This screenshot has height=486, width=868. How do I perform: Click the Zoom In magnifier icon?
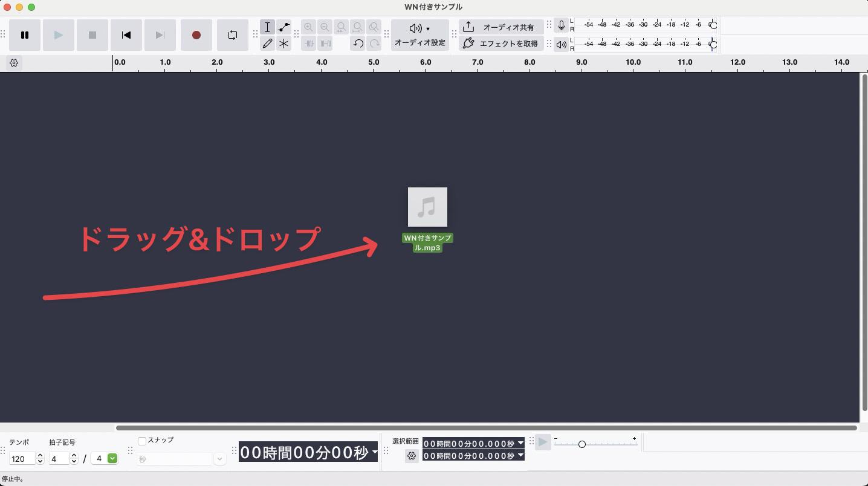click(309, 27)
